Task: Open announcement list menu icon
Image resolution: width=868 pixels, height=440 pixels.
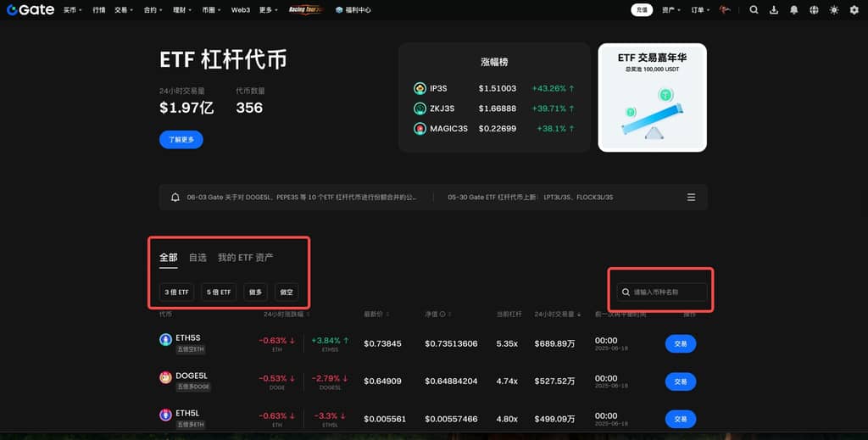Action: [691, 198]
